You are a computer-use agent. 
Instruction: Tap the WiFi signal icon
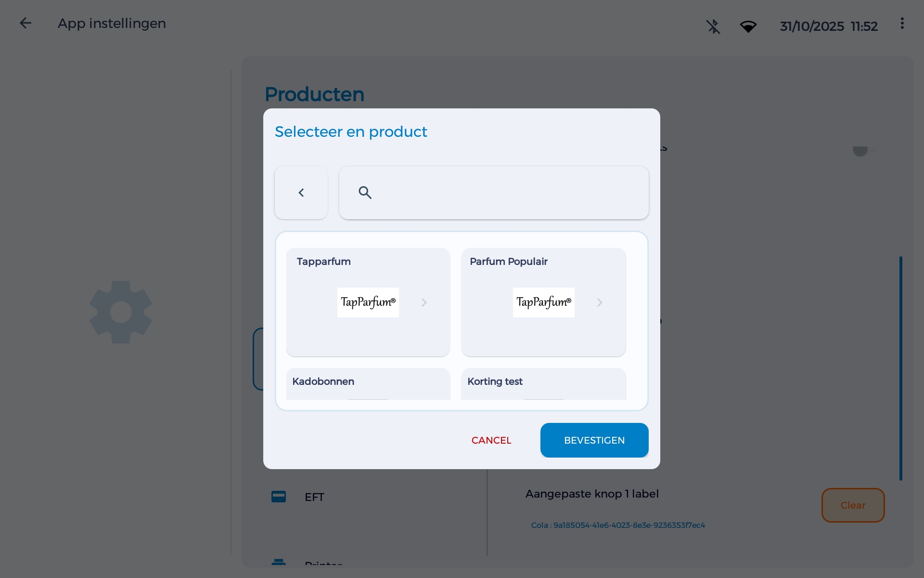click(749, 26)
